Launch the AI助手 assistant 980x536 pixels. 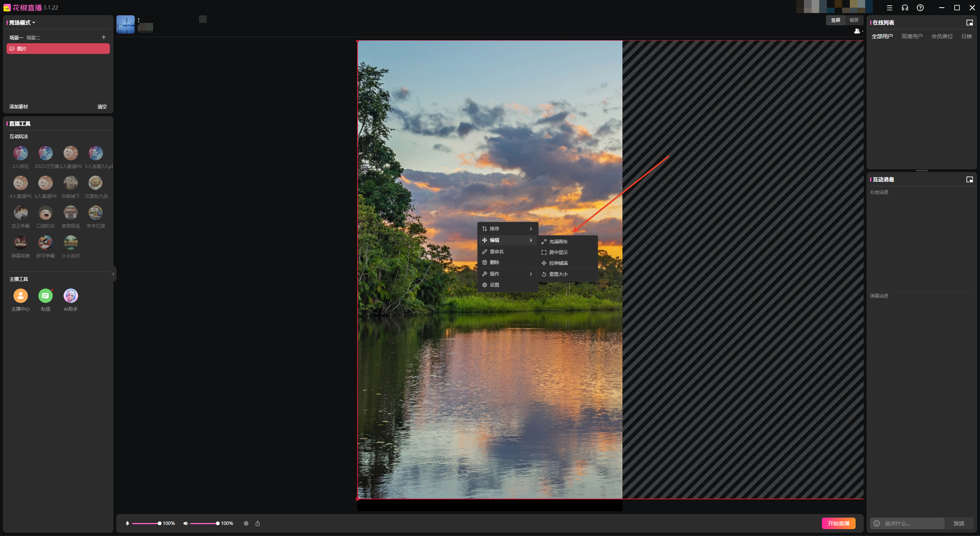pos(70,296)
